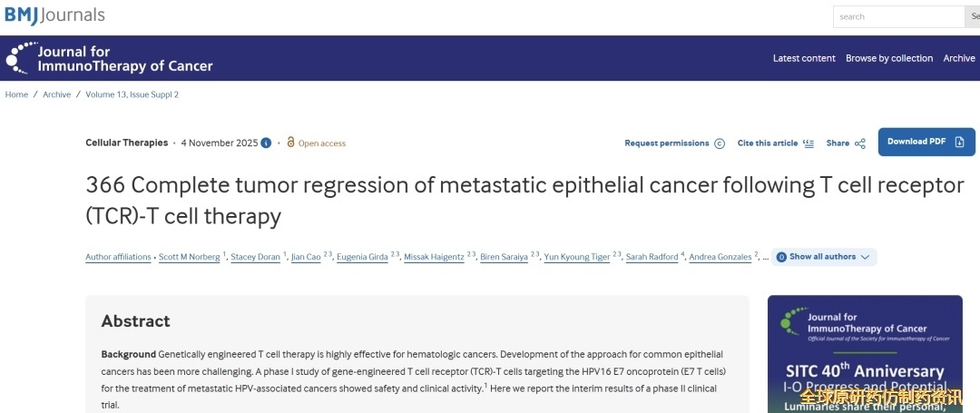This screenshot has width=980, height=413.
Task: Open Volume 13, Issue Suppl 2 breadcrumb
Action: tap(132, 94)
